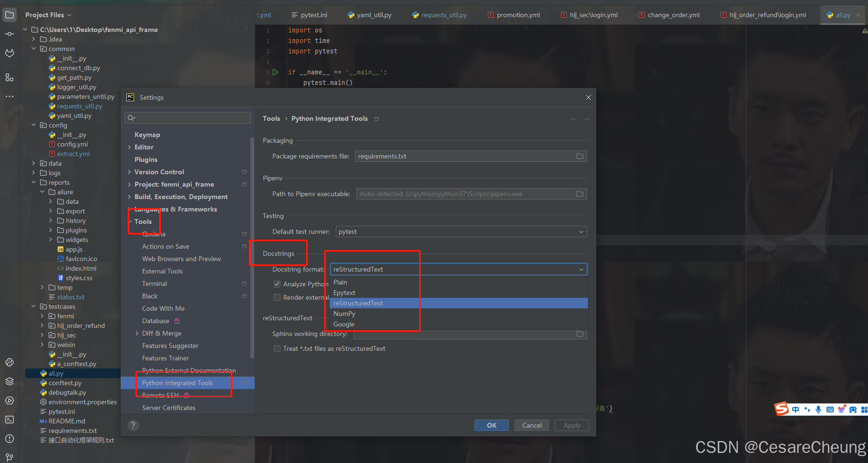Viewport: 868px width, 463px height.
Task: Open the Git tool window icon
Action: click(9, 457)
